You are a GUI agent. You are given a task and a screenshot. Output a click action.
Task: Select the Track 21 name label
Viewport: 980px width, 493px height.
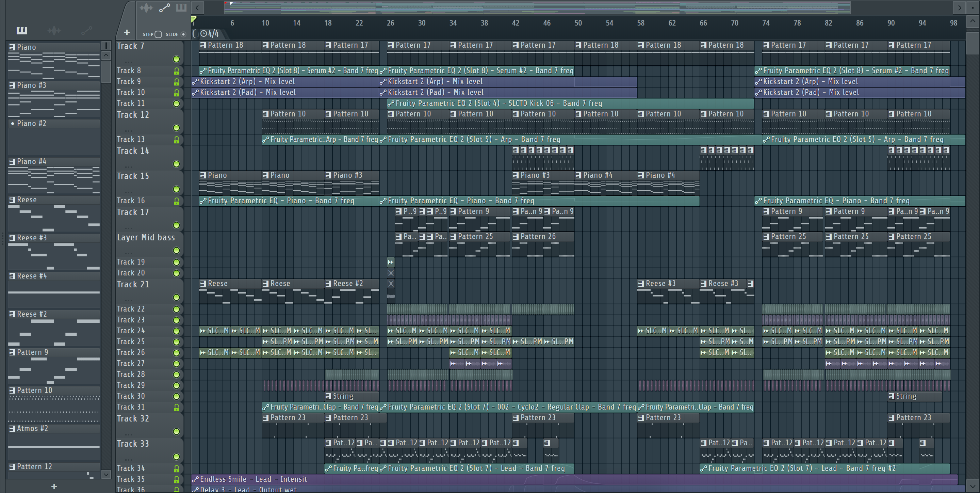pyautogui.click(x=133, y=284)
